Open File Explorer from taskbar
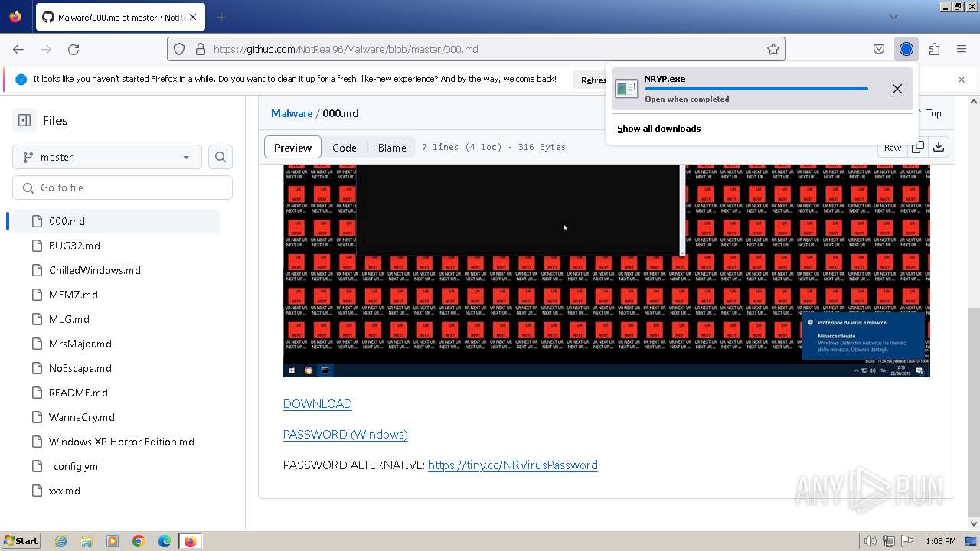Screen dimensions: 980x551 click(x=87, y=541)
